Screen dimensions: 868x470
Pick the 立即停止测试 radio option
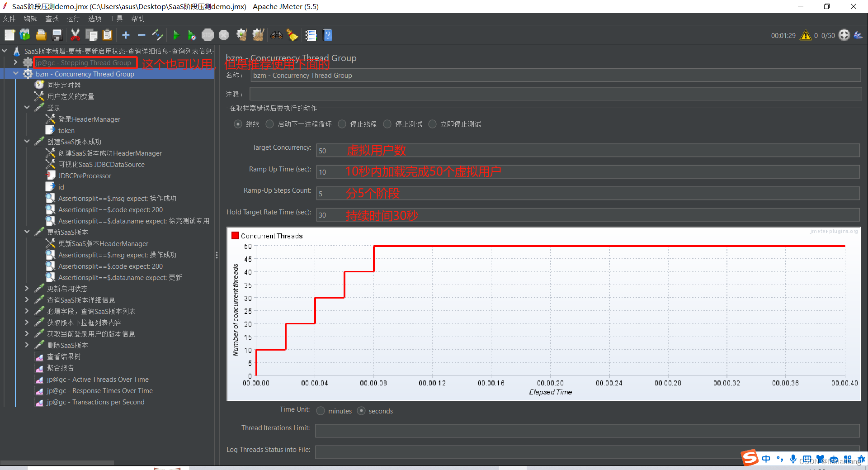point(433,124)
